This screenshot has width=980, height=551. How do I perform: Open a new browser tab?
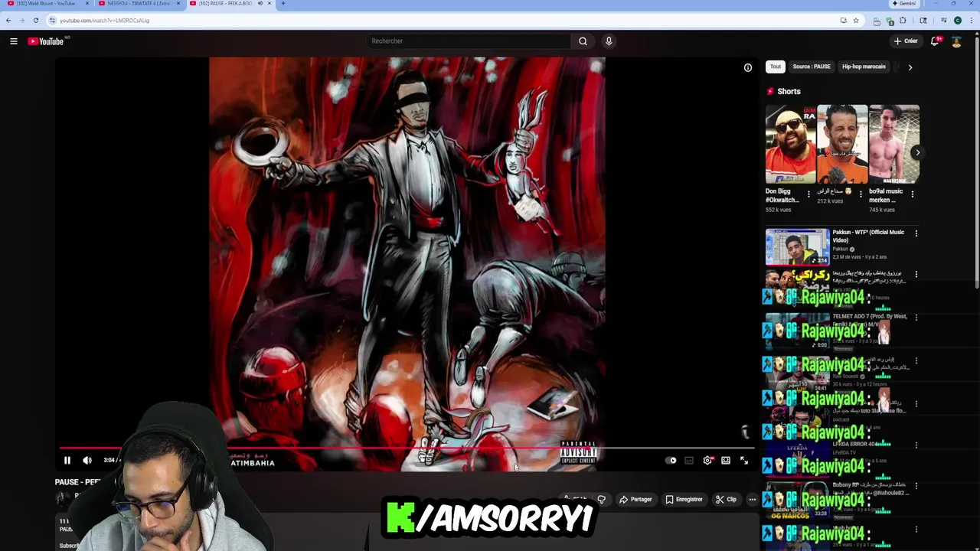(x=283, y=4)
